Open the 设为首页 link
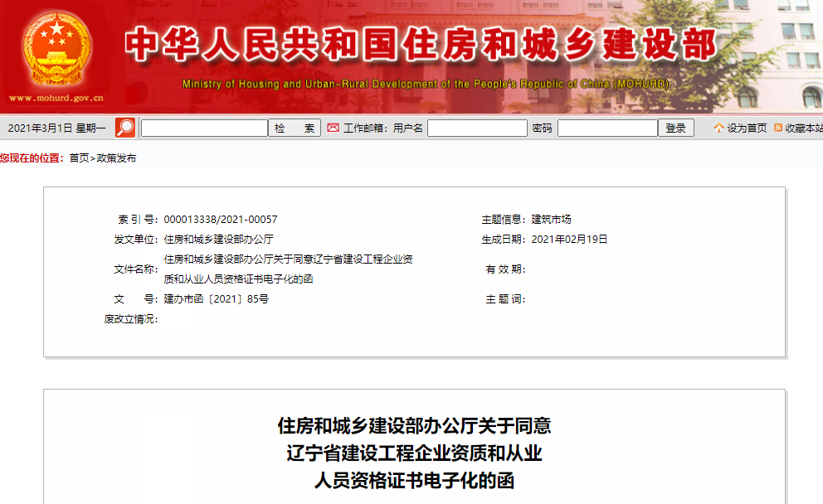The height and width of the screenshot is (504, 823). [747, 128]
